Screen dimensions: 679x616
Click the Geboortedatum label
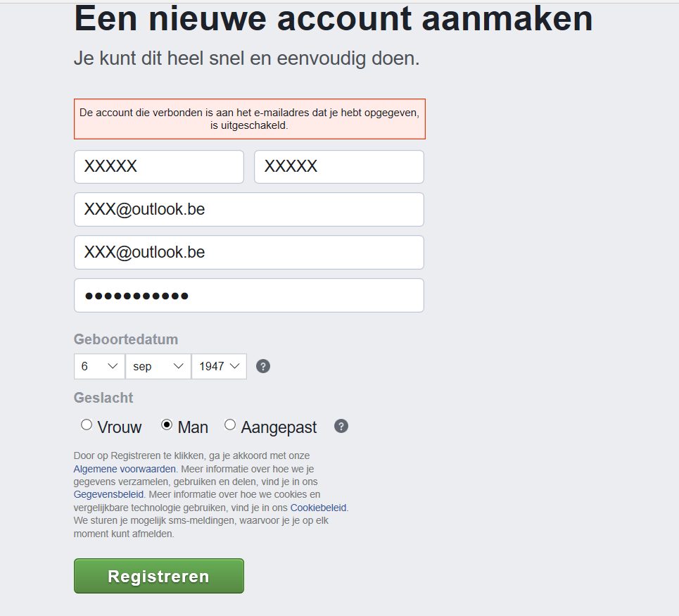[x=126, y=339]
